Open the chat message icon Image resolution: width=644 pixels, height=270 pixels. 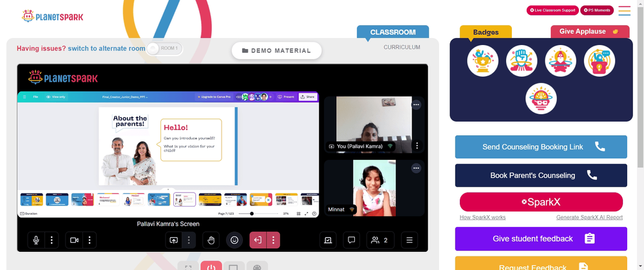coord(351,240)
